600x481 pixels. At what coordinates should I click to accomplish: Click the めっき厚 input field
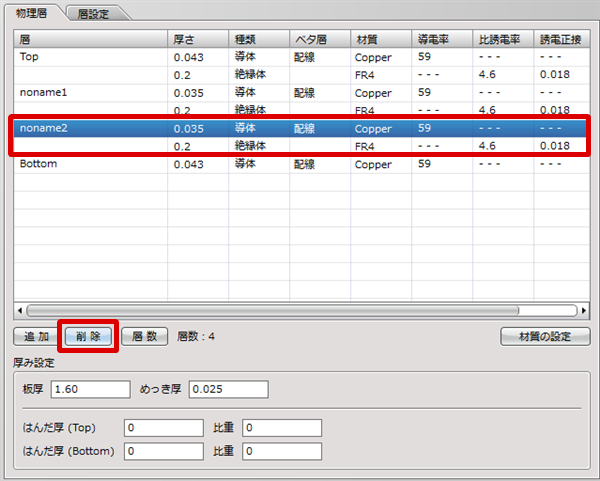click(228, 389)
